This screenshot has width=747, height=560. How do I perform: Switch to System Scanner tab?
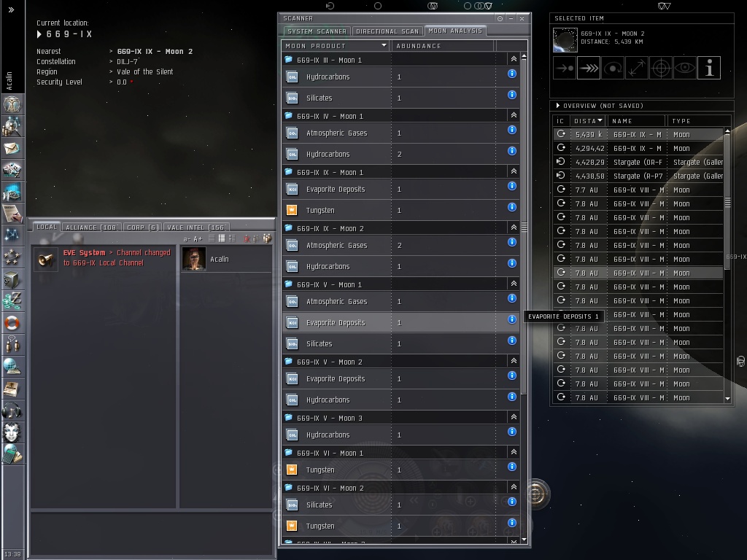point(317,31)
